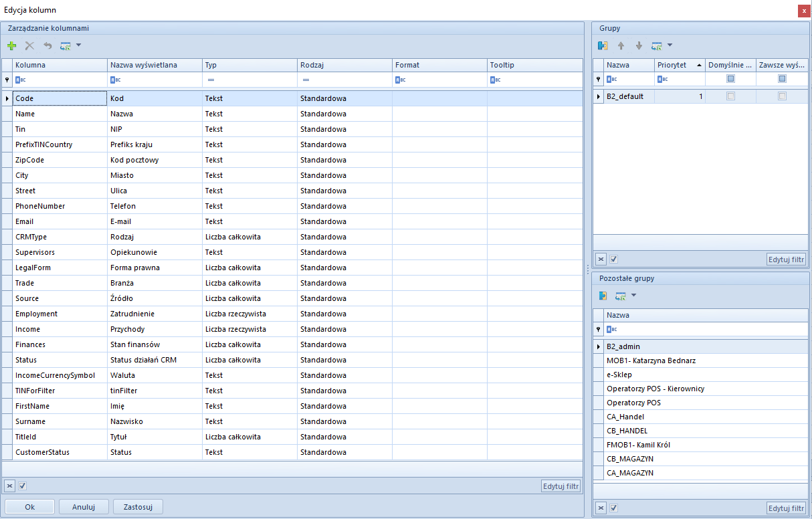
Task: Export Grupy list to spreadsheet icon
Action: coord(657,45)
